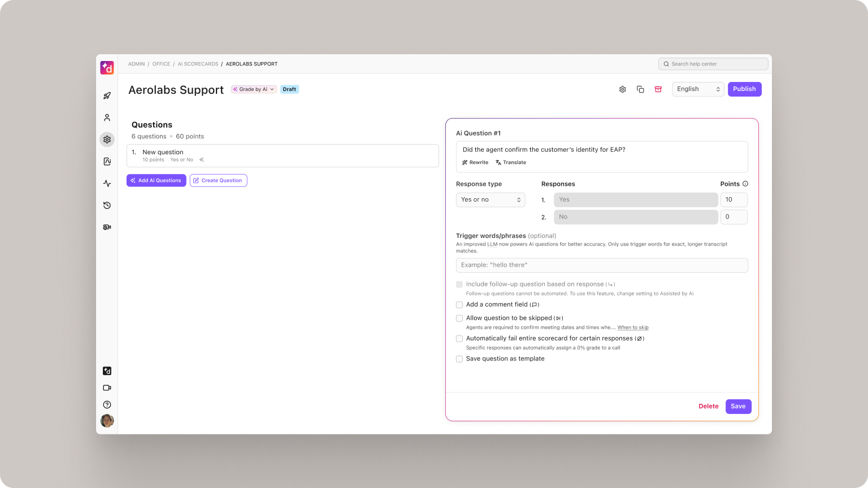Click the disabled follow-up question checkbox
This screenshot has height=488, width=868.
coord(459,285)
